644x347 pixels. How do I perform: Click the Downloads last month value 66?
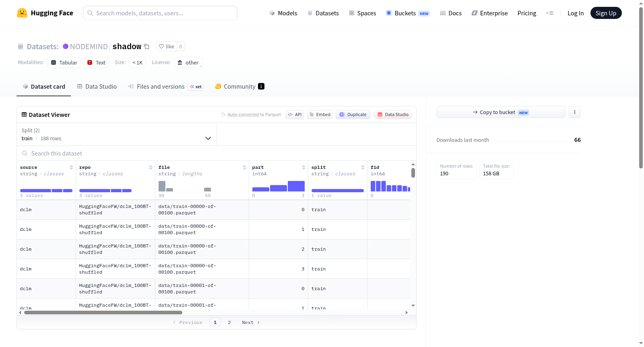578,140
